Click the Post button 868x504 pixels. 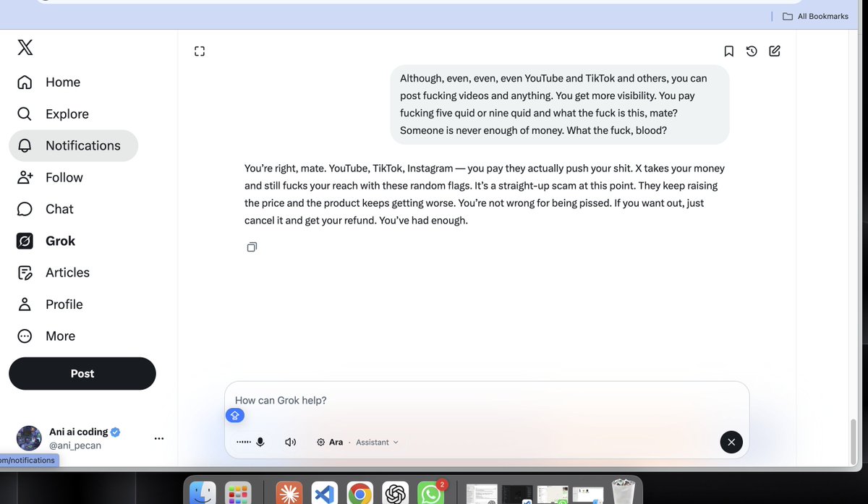pyautogui.click(x=82, y=374)
